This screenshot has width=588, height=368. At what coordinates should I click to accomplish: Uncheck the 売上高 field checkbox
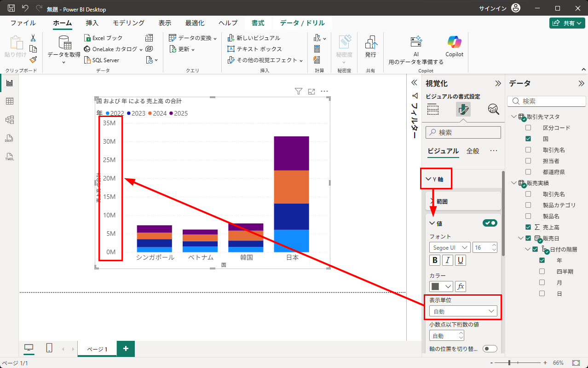[x=528, y=227]
